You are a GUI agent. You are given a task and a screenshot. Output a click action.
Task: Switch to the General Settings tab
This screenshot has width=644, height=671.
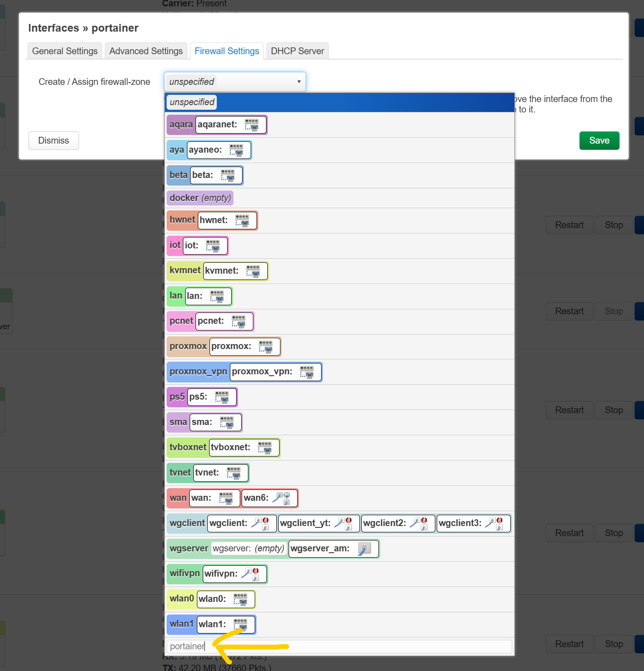coord(65,51)
